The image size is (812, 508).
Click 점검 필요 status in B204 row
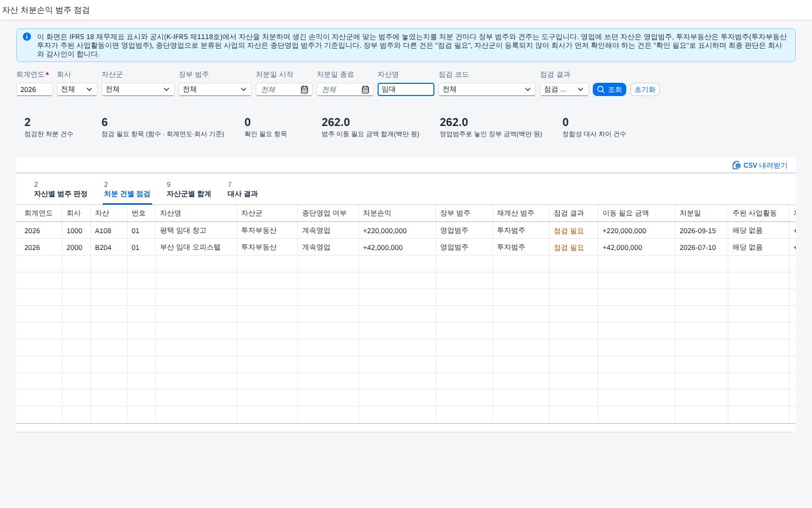point(569,247)
